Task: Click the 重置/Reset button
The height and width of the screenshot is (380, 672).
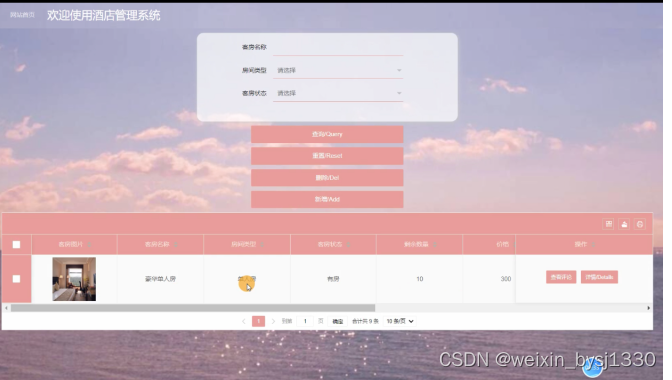Action: tap(327, 156)
